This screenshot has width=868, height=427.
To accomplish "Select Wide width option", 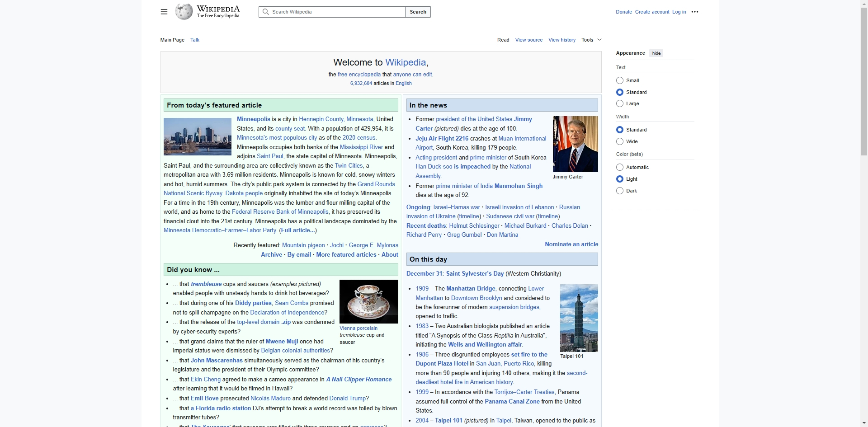I will pos(620,141).
